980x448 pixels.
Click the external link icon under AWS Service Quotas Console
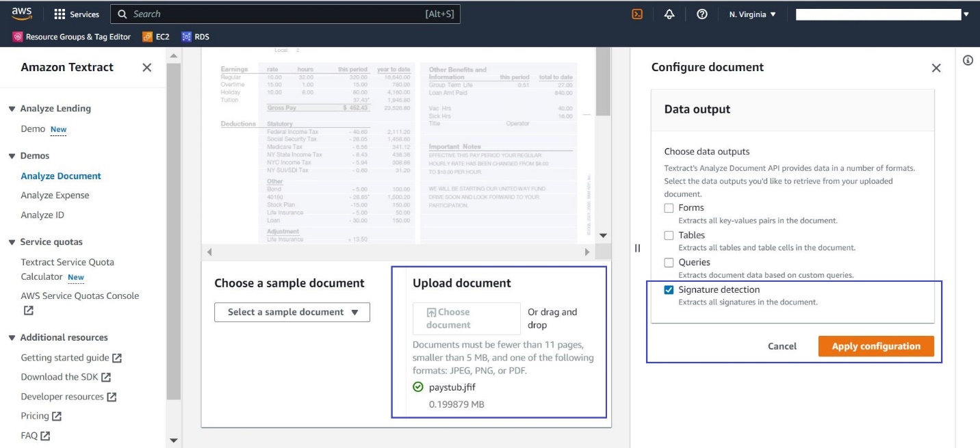point(28,310)
